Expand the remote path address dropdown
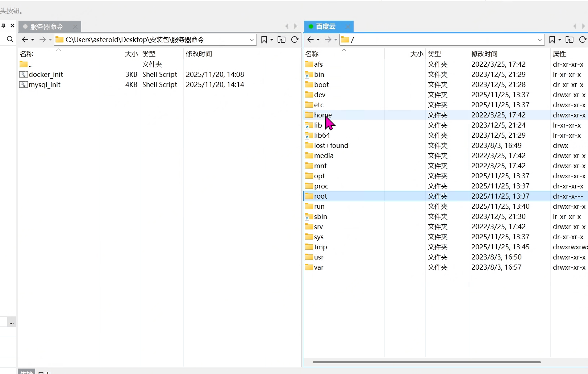Viewport: 588px width, 374px height. (x=539, y=40)
